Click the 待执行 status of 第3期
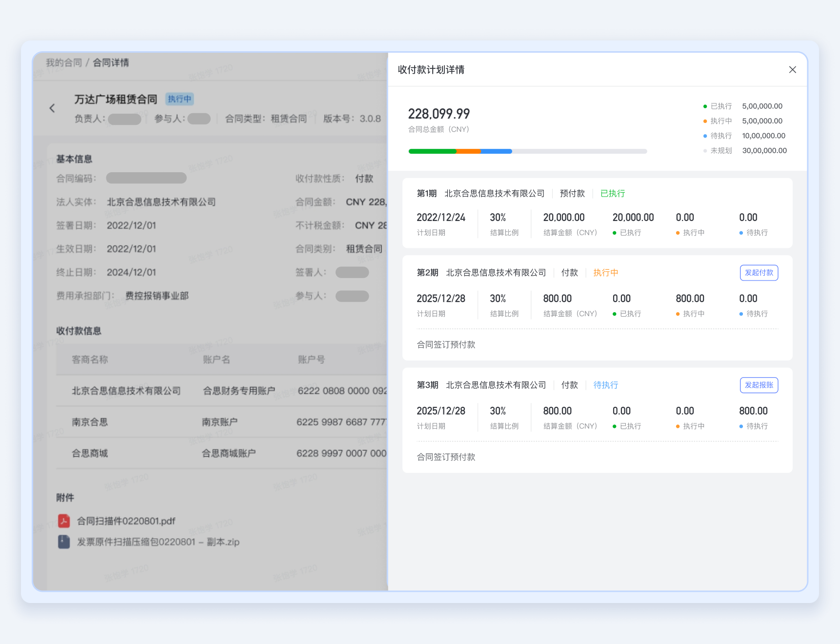 [605, 385]
